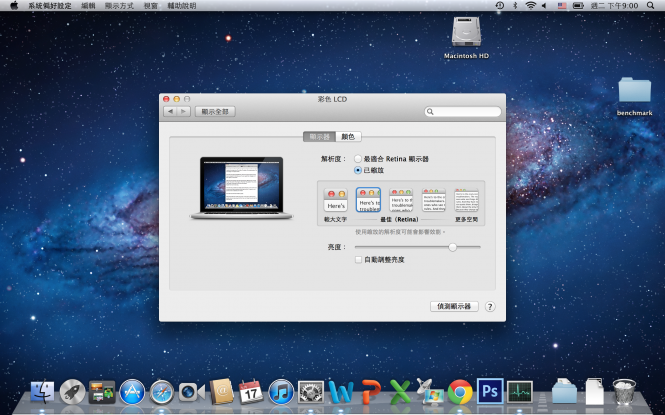This screenshot has width=665, height=415.
Task: Choose the 最佳 (Retina) resolution thumbnail
Action: tap(401, 200)
